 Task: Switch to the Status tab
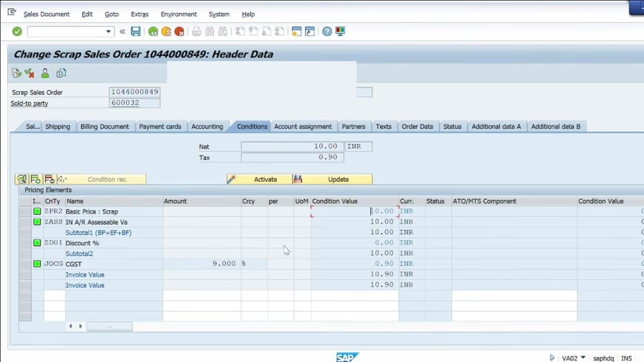(452, 126)
